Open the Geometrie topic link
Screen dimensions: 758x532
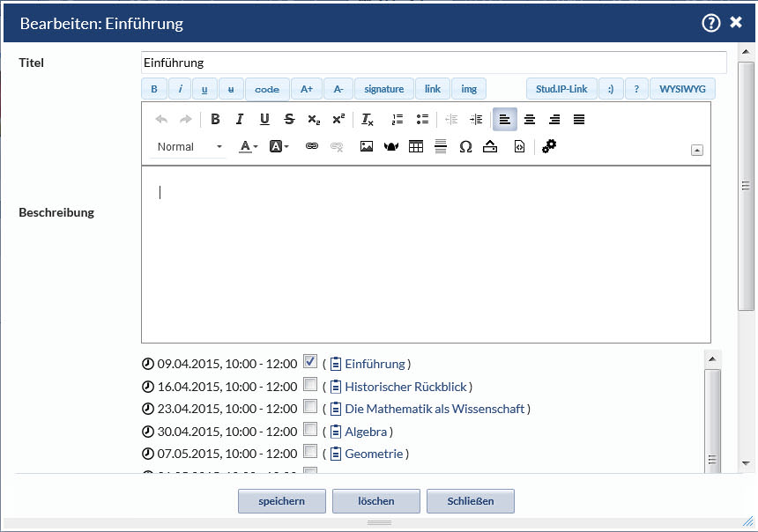click(x=374, y=454)
